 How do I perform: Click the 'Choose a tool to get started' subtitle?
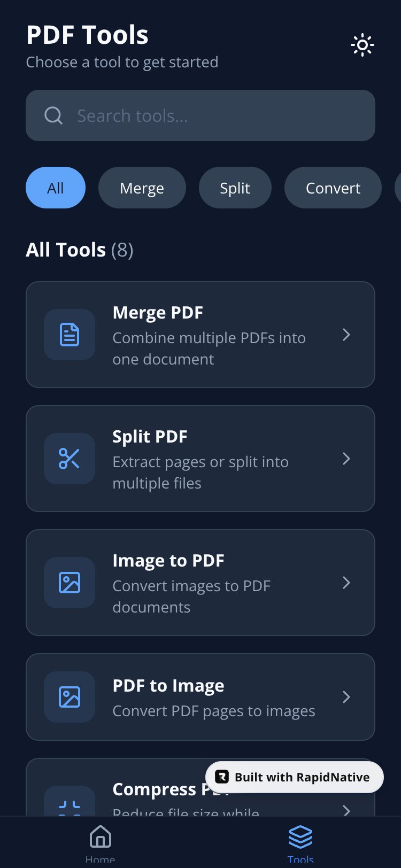(122, 62)
